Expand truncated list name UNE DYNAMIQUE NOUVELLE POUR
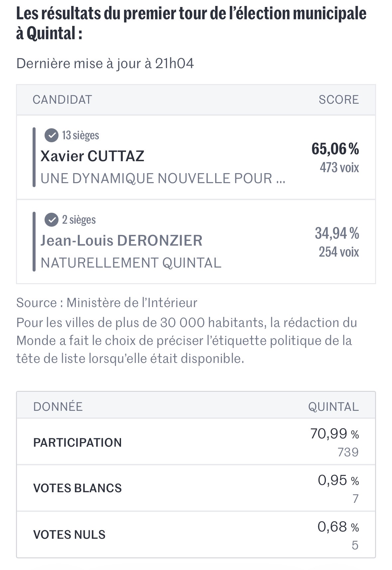 (163, 178)
